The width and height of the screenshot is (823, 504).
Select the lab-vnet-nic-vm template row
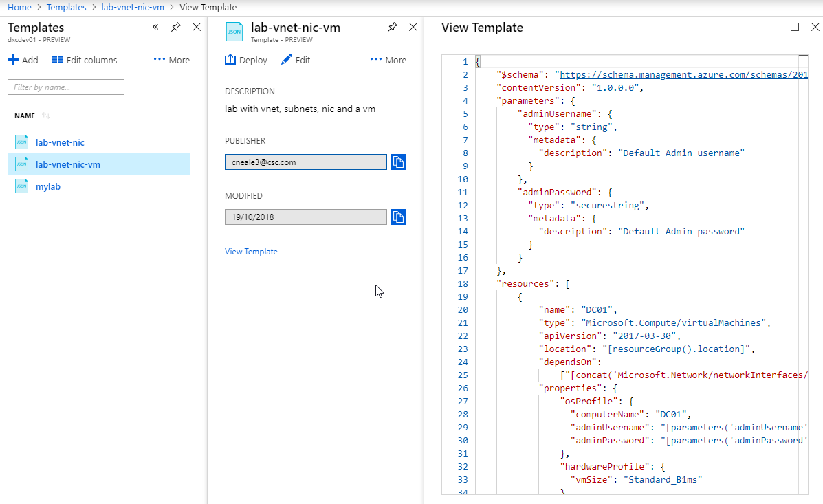click(x=99, y=164)
